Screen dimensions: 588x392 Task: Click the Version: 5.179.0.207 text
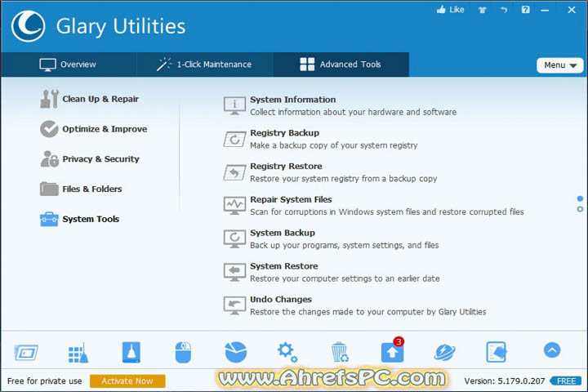[505, 381]
